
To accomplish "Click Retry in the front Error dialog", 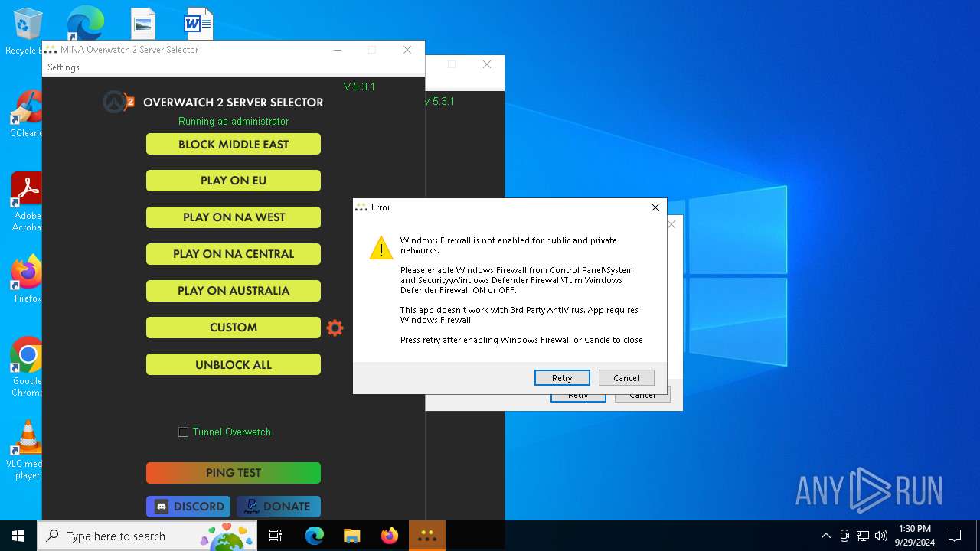I will coord(562,378).
